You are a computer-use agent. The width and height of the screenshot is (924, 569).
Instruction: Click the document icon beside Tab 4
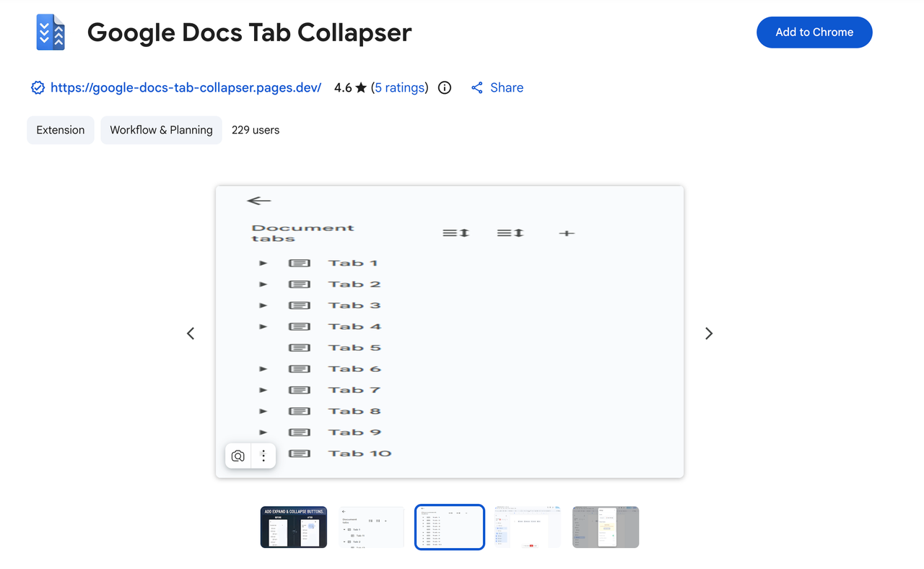coord(300,327)
